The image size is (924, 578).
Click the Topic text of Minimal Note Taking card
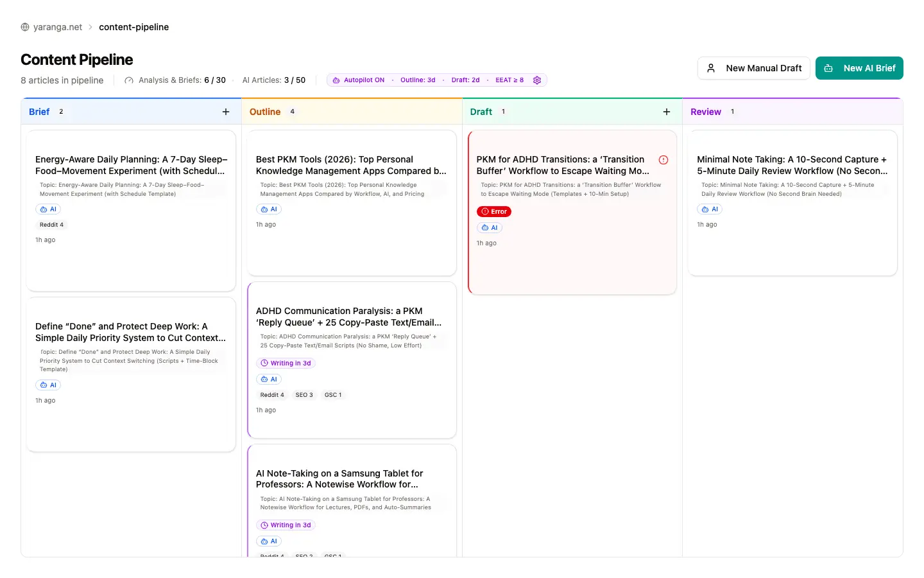coord(788,189)
